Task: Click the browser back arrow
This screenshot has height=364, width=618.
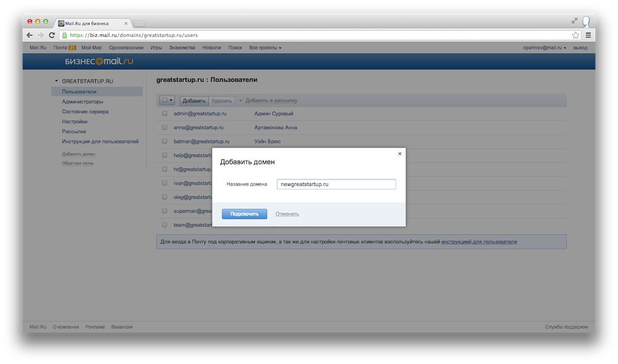Action: (x=30, y=35)
